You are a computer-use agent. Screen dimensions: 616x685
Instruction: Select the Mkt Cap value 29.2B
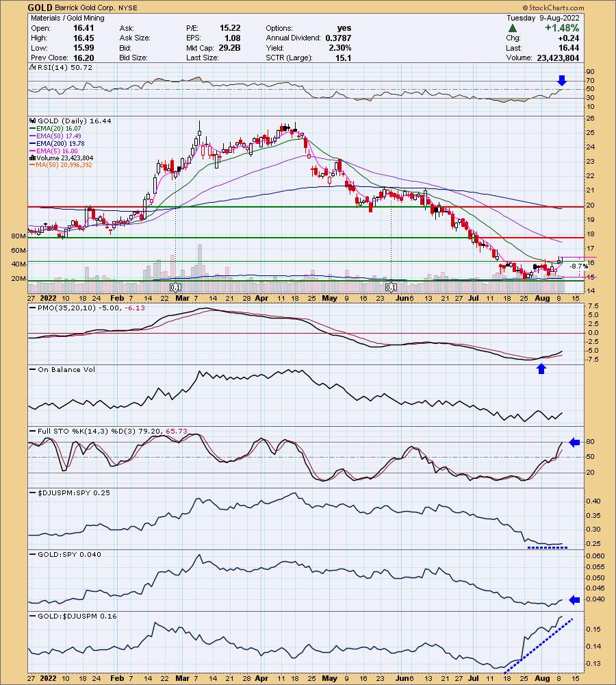230,48
